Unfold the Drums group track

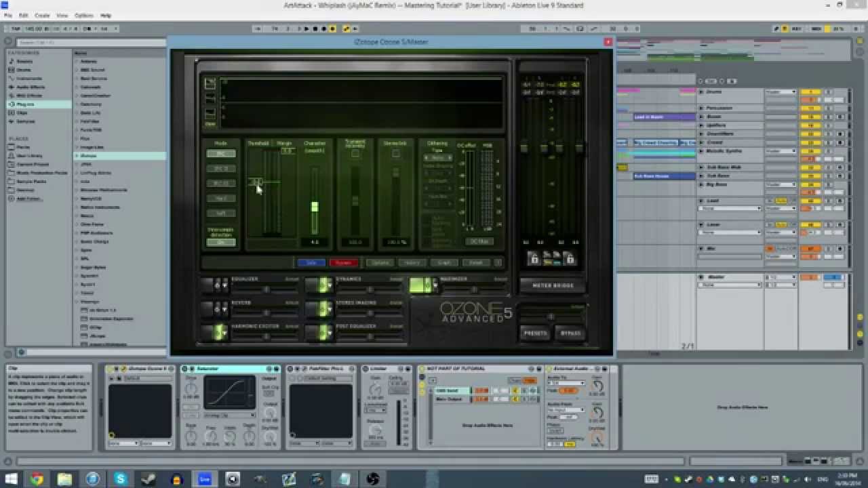click(x=701, y=91)
